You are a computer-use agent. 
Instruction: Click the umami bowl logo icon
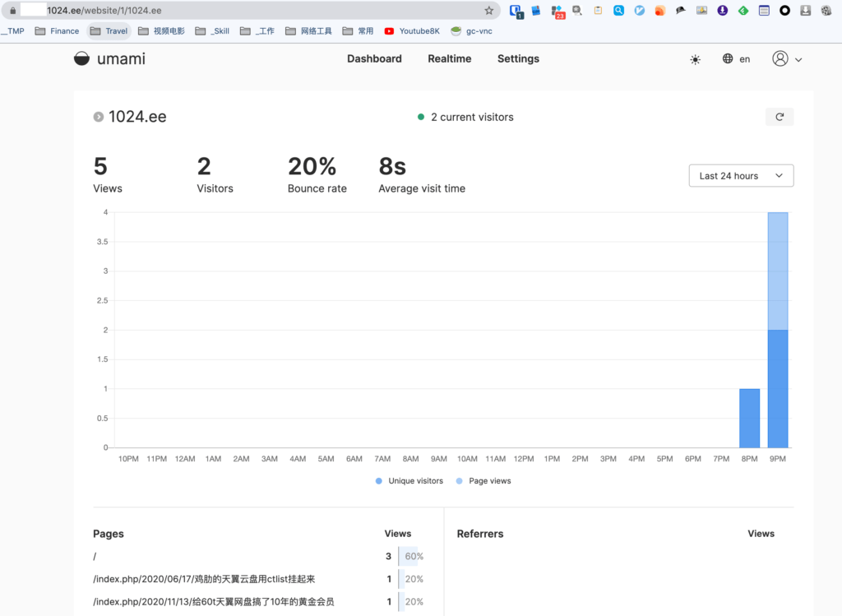[x=81, y=58]
